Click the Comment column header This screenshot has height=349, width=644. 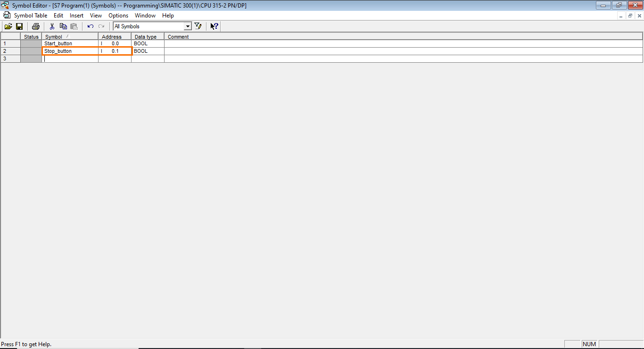pyautogui.click(x=403, y=36)
